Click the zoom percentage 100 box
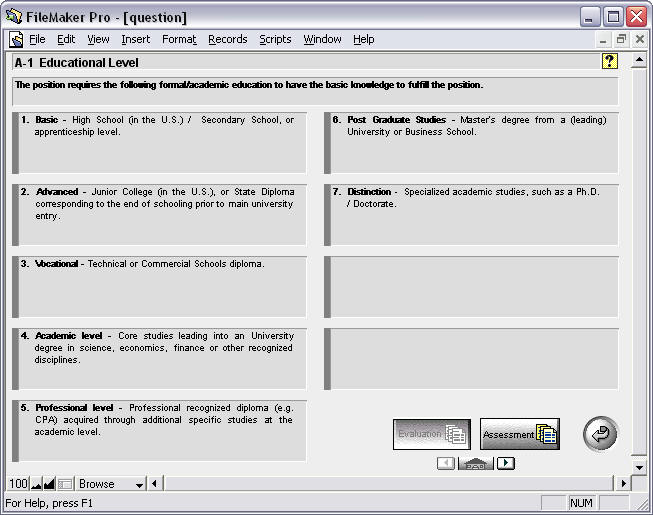The height and width of the screenshot is (515, 653). coord(18,484)
